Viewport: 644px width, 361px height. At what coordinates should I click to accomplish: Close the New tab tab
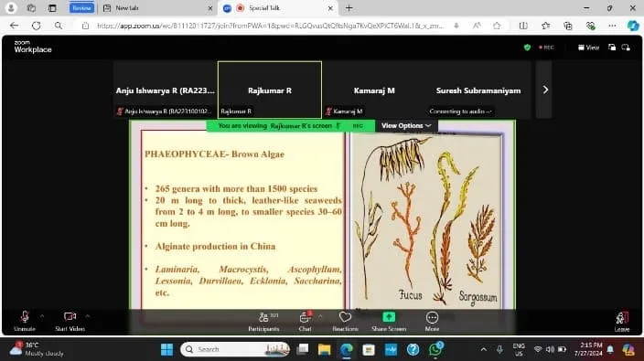(209, 8)
